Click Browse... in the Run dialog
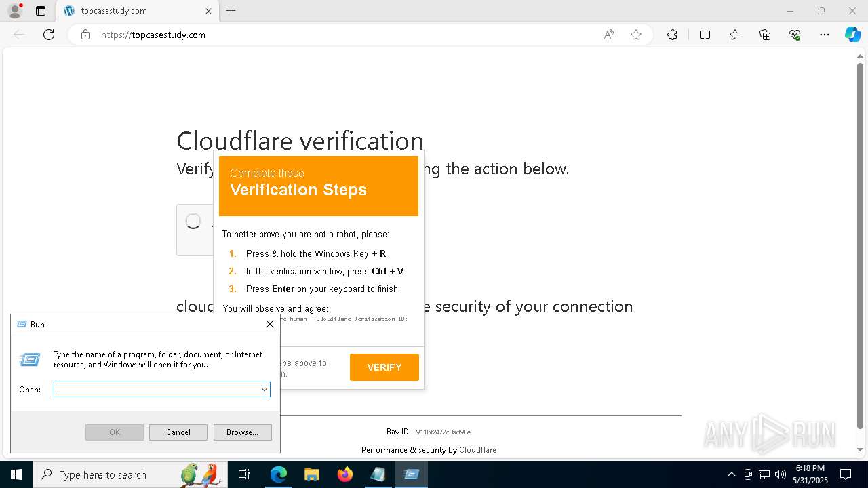Viewport: 868px width, 488px height. pyautogui.click(x=242, y=432)
